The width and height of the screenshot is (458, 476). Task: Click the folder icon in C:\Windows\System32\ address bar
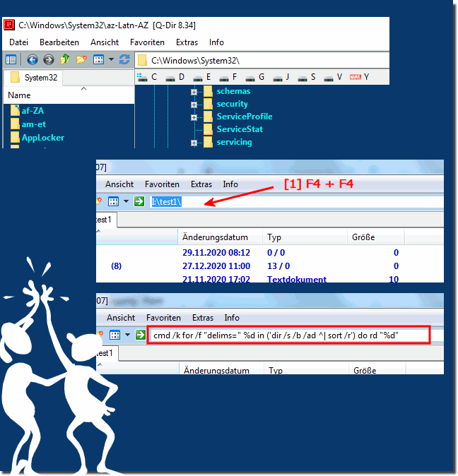142,60
